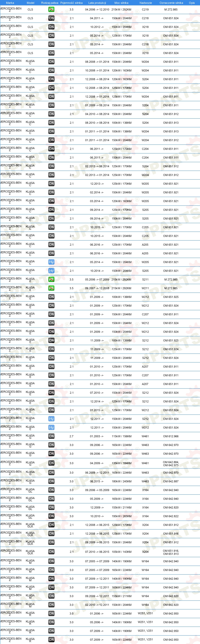200x644 pixels.
Task: Click body code S211
Action: (x=145, y=279)
